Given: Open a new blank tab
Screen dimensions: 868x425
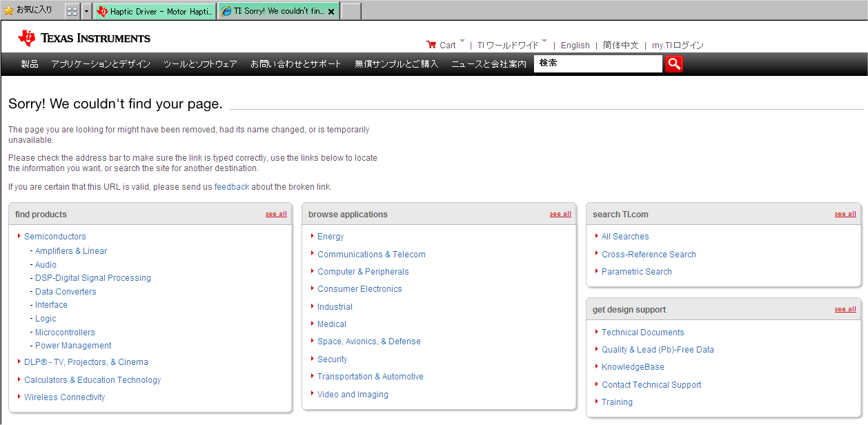Looking at the screenshot, I should [351, 11].
